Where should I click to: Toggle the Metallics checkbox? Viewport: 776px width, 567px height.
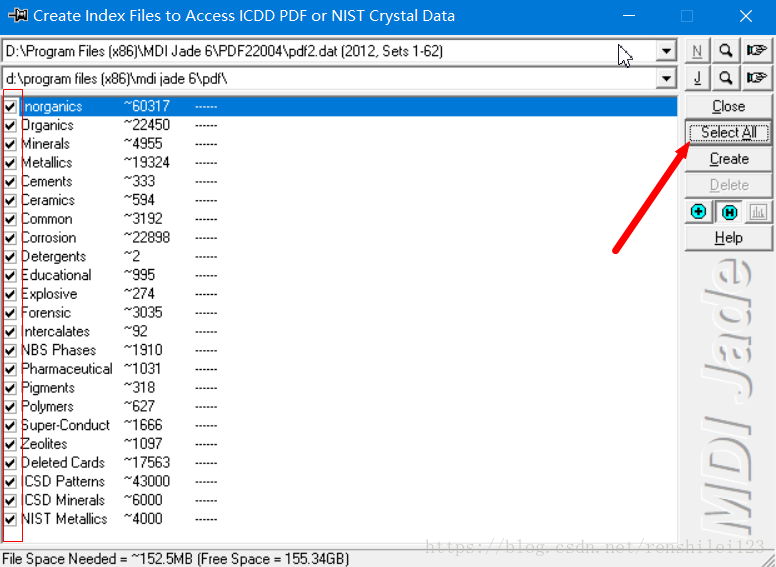click(x=10, y=163)
